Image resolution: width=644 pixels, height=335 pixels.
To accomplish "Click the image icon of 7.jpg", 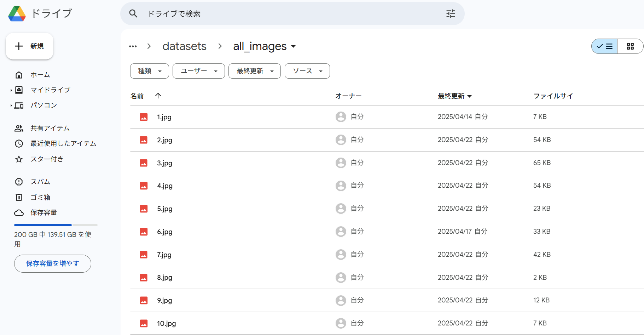I will (144, 255).
